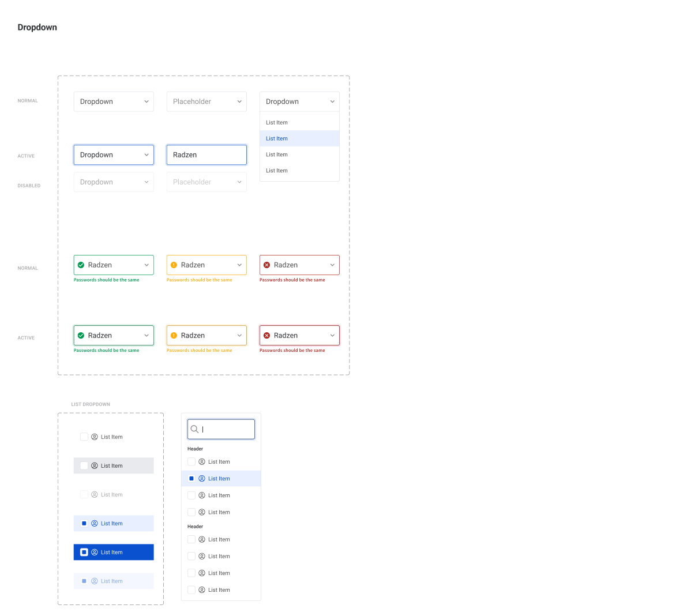The height and width of the screenshot is (616, 691).
Task: Tick checkbox of the grey-hovered List Item
Action: [84, 465]
